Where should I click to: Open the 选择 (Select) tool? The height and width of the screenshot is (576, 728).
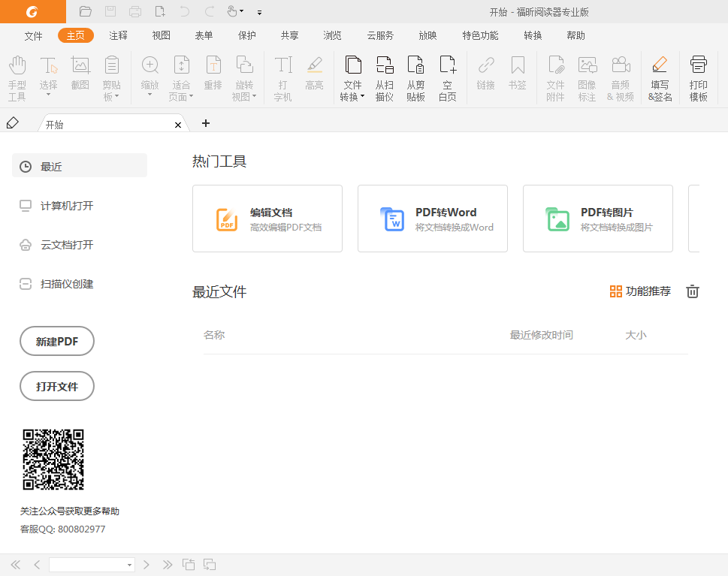(48, 77)
